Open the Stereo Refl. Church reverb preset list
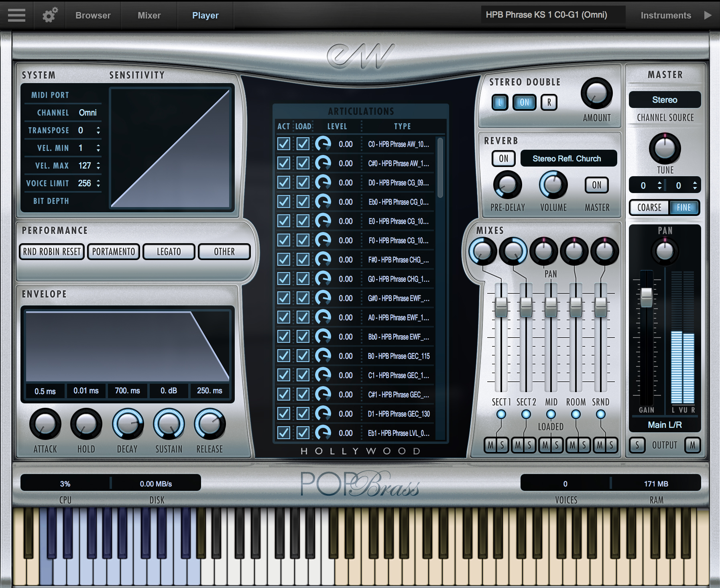720x588 pixels. coord(568,158)
